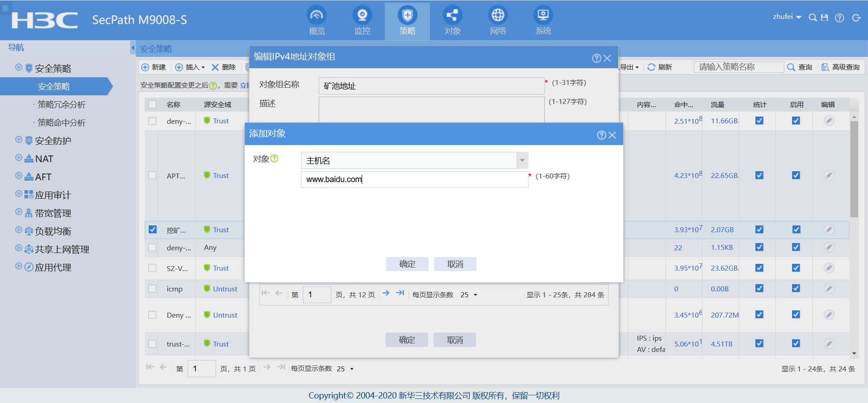Go to next page in object group pager
The height and width of the screenshot is (403, 868).
click(x=386, y=293)
